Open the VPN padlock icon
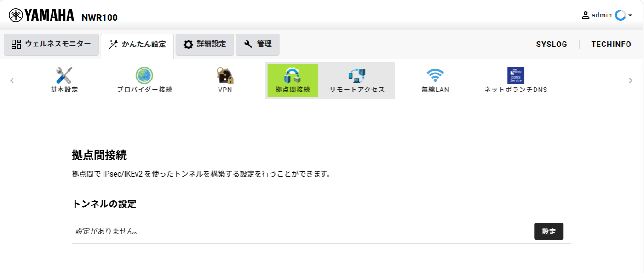Image resolution: width=644 pixels, height=274 pixels. 225,75
